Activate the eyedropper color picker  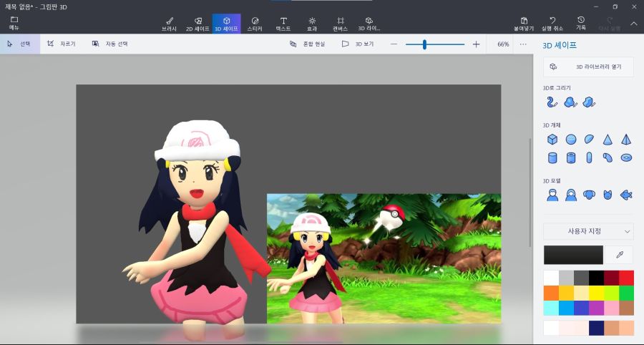pyautogui.click(x=619, y=255)
